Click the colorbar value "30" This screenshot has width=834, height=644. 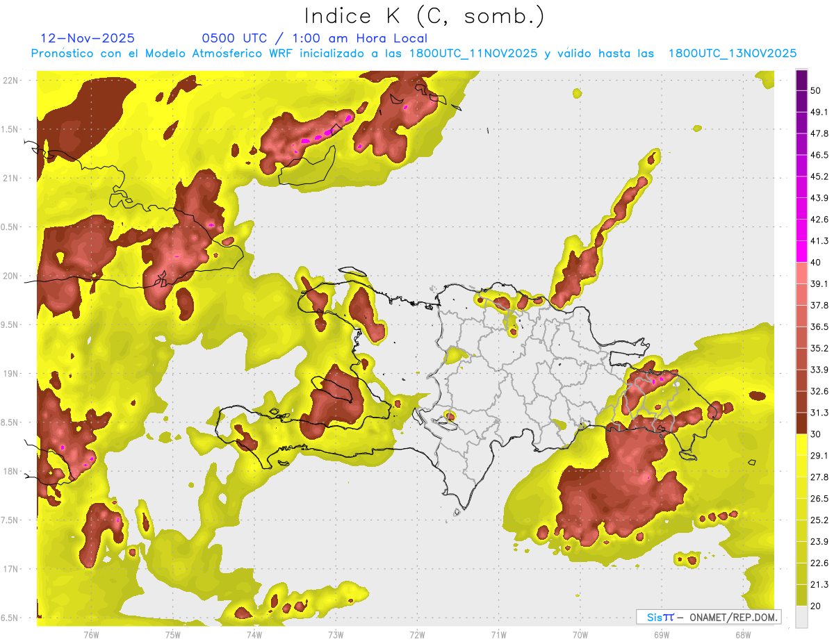(816, 434)
